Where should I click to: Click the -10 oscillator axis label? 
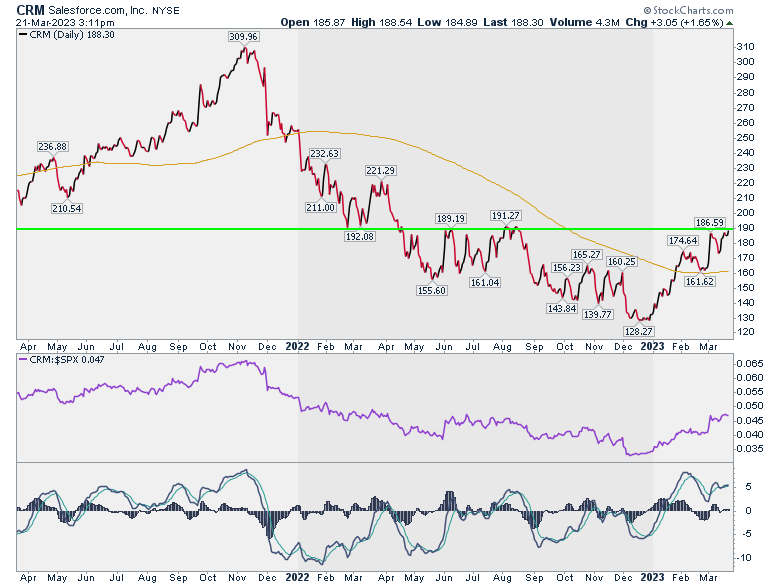pos(745,558)
